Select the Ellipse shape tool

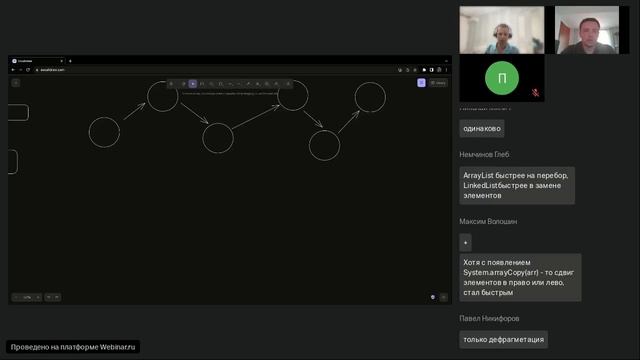tap(220, 84)
